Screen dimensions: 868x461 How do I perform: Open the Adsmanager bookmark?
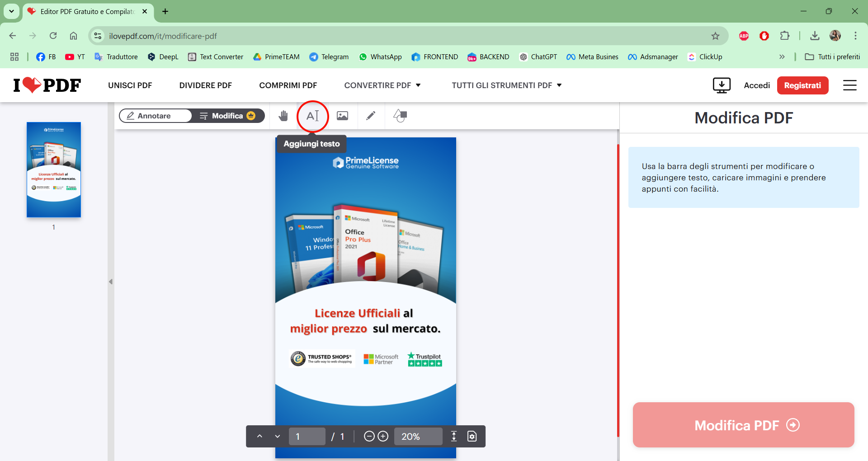coord(653,57)
